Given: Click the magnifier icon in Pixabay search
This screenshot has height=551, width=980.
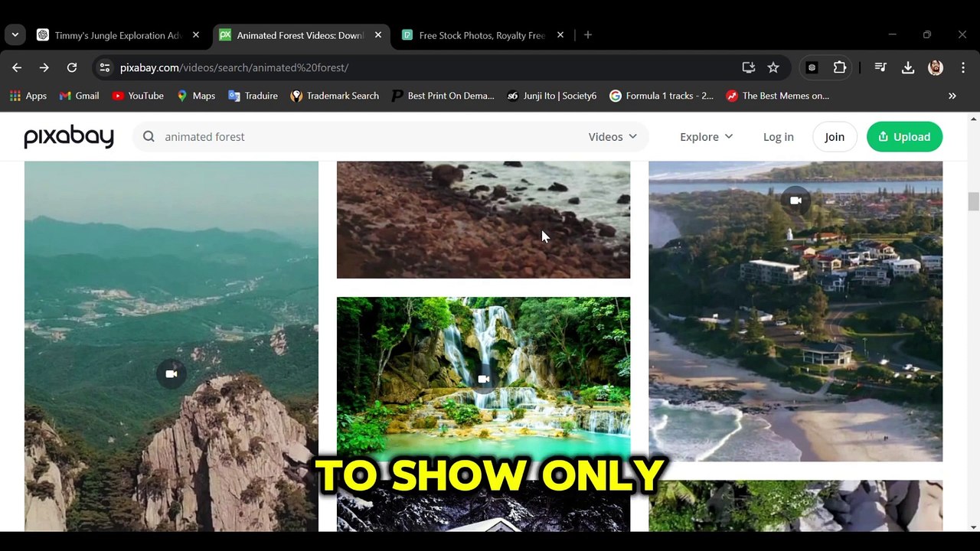Looking at the screenshot, I should 149,136.
